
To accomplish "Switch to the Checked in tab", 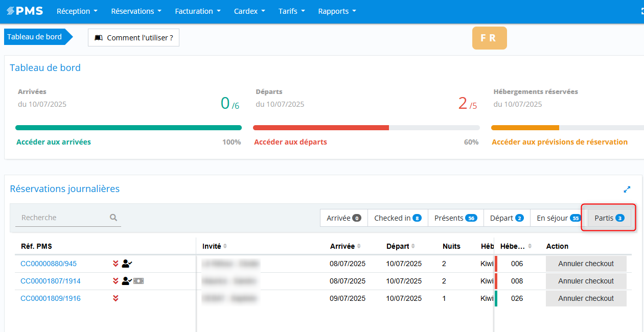I will (397, 218).
